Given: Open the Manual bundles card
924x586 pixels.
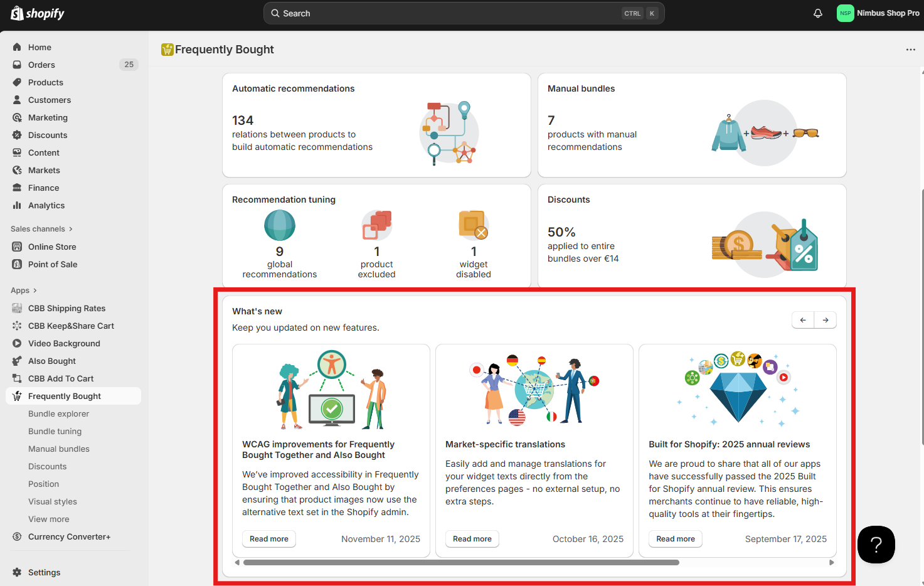Looking at the screenshot, I should (x=692, y=125).
